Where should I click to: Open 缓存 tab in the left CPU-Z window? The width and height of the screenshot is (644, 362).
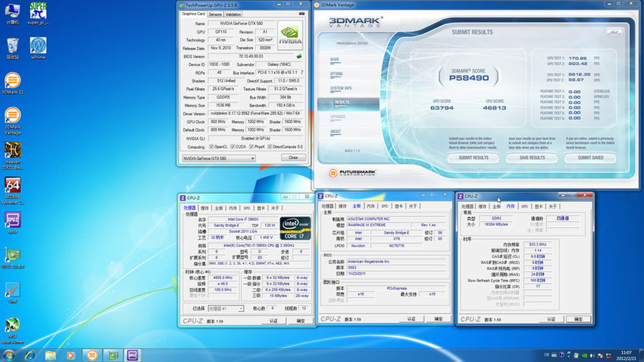[x=205, y=208]
